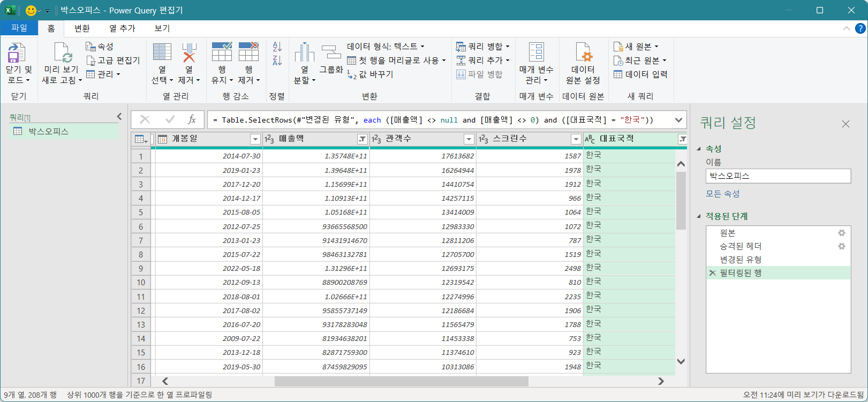Close the 쿼리 설정 pane
Viewport: 868px width, 402px height.
846,124
